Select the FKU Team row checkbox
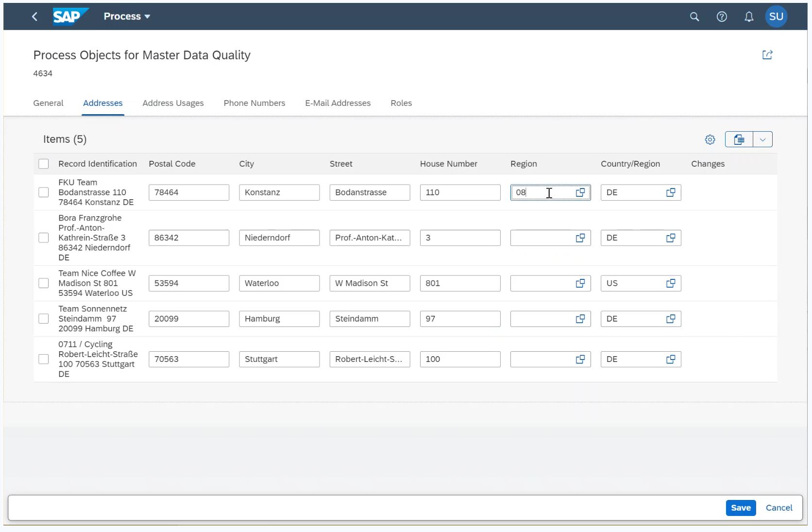This screenshot has width=812, height=532. tap(44, 192)
